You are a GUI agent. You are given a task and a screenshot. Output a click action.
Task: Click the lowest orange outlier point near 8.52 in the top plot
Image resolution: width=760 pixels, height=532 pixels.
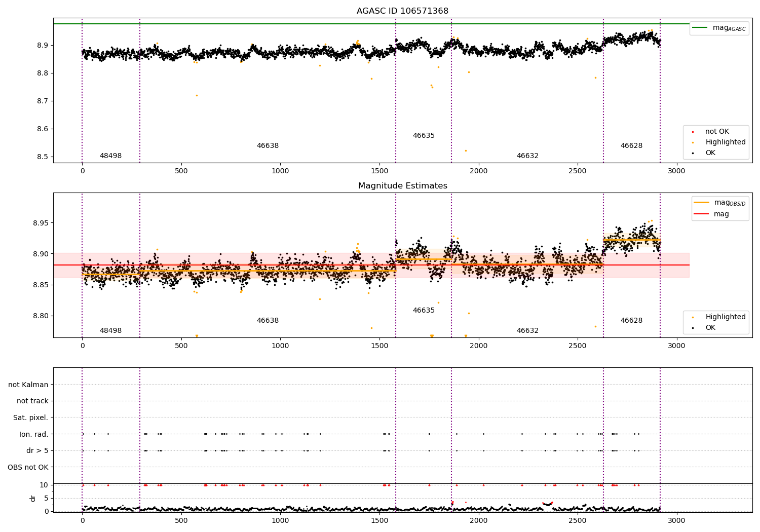pyautogui.click(x=466, y=151)
